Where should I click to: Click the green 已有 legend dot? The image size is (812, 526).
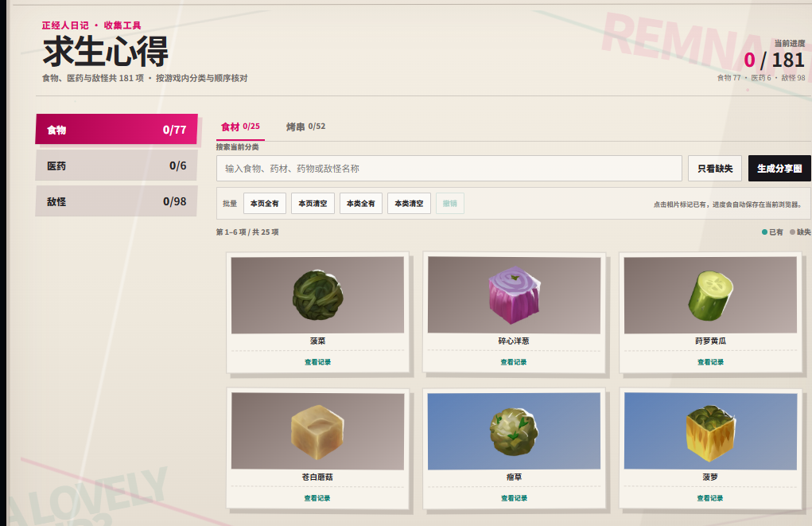click(x=764, y=232)
